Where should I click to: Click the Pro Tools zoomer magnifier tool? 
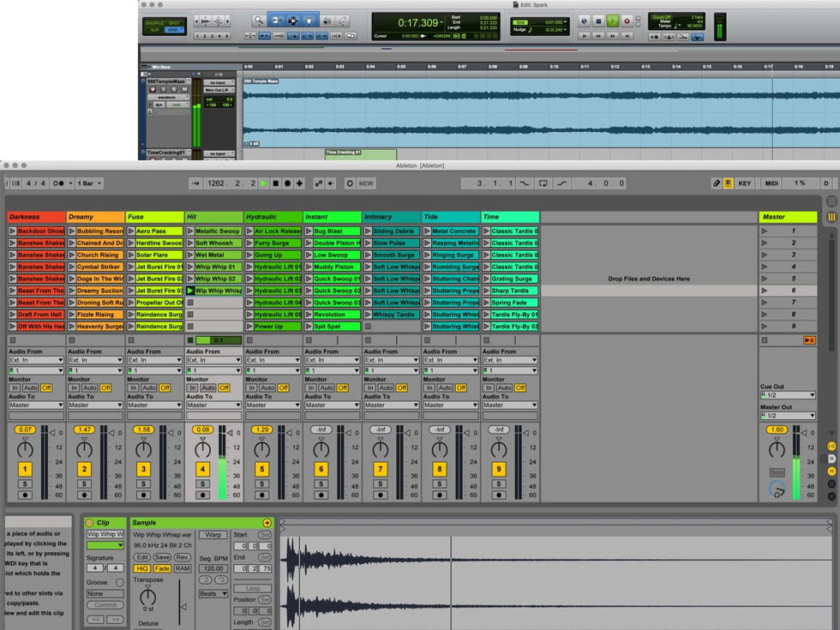258,20
